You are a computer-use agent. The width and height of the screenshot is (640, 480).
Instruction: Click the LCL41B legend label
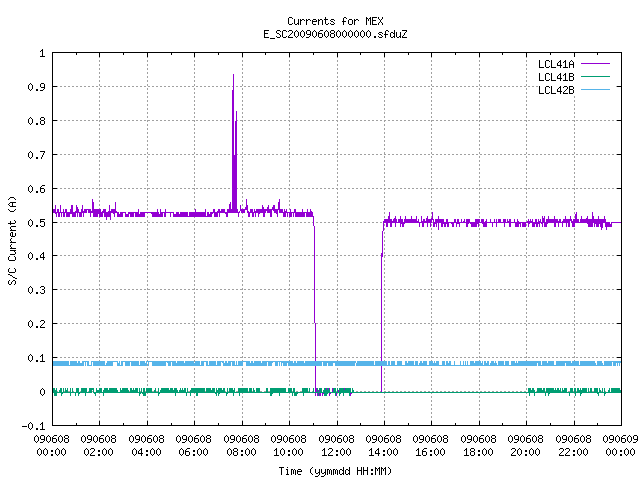(556, 77)
